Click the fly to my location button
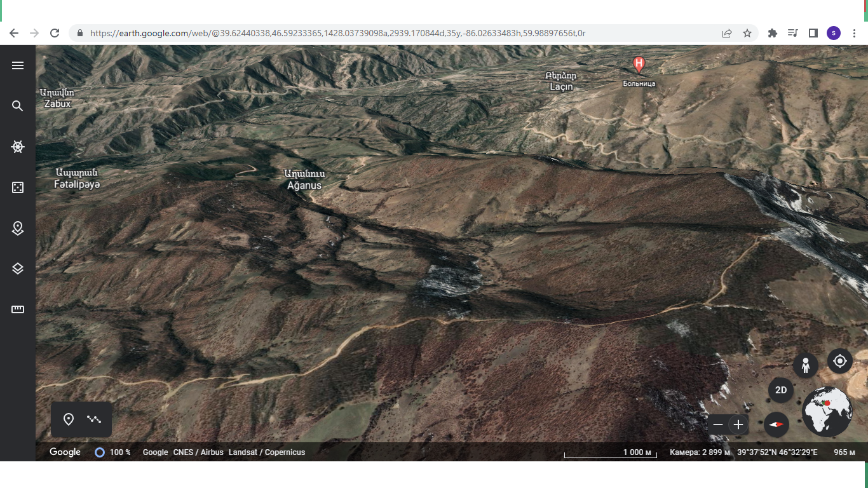 (839, 361)
